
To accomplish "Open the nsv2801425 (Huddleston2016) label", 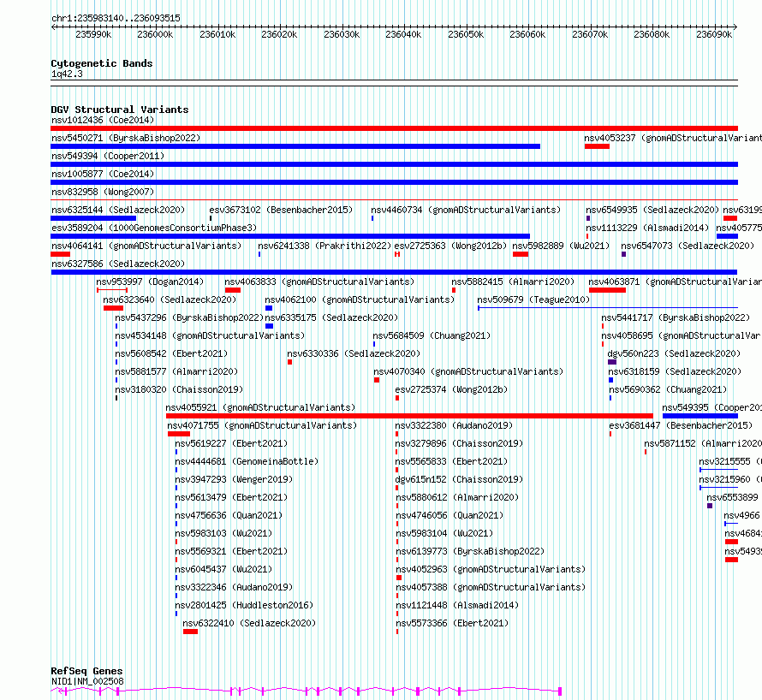I will 245,605.
